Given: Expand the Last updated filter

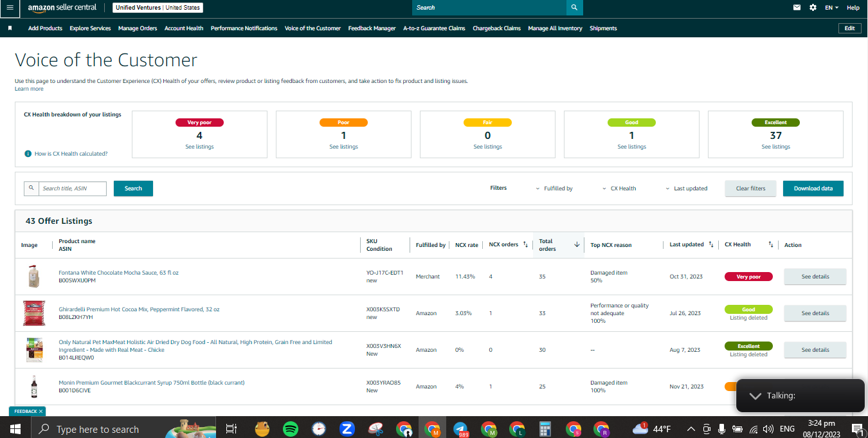Looking at the screenshot, I should tap(687, 188).
